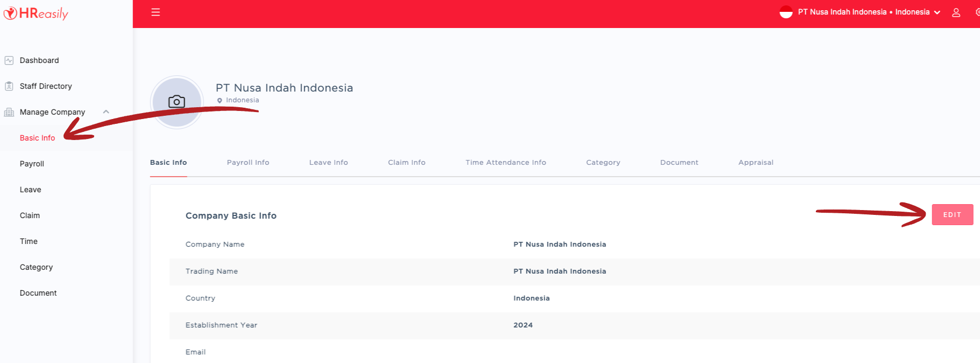Switch to the Leave Info tab
This screenshot has width=980, height=363.
329,162
